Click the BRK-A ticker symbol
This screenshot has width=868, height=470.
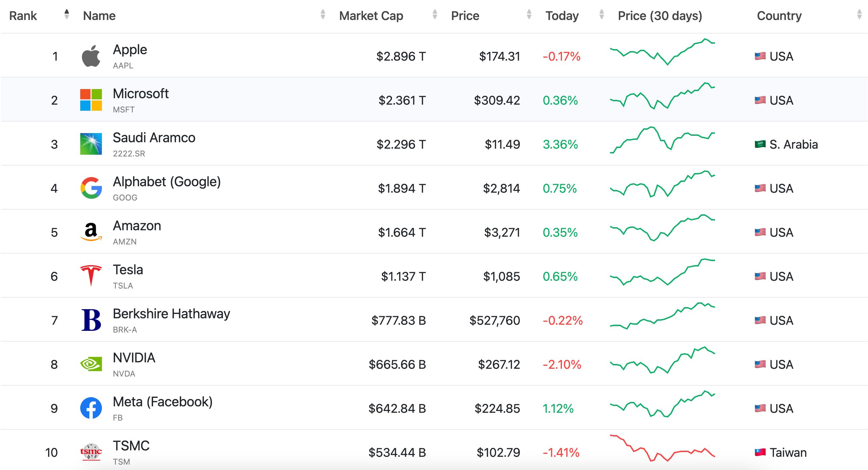(125, 330)
